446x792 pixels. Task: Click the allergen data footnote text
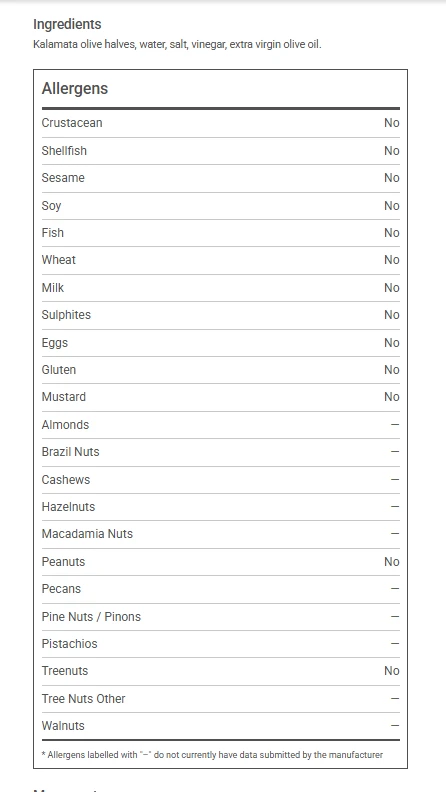tap(212, 755)
